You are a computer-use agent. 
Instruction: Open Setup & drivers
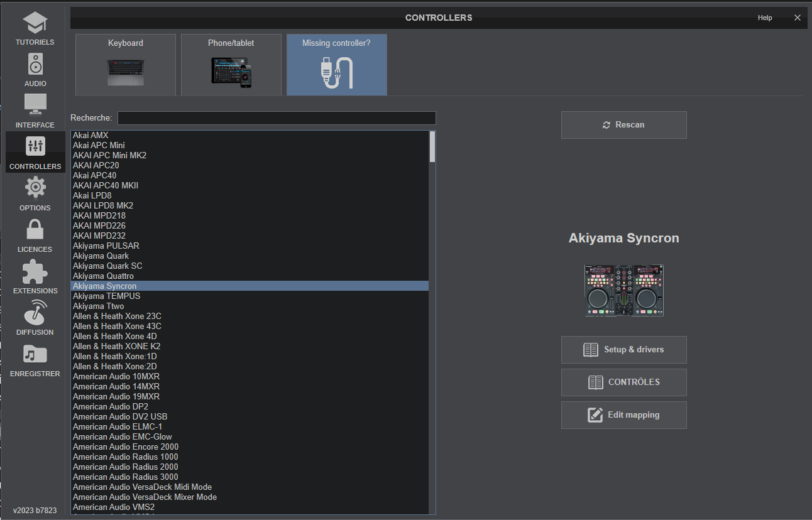point(624,350)
